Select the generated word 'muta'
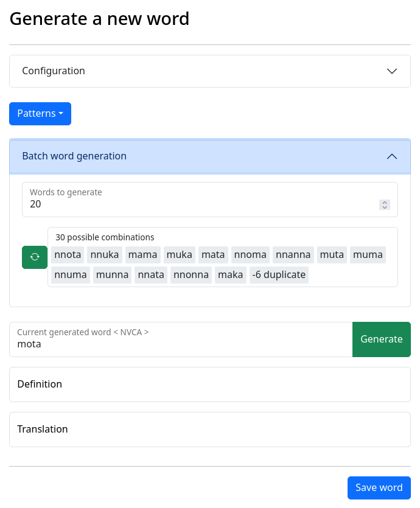420x508 pixels. point(332,255)
